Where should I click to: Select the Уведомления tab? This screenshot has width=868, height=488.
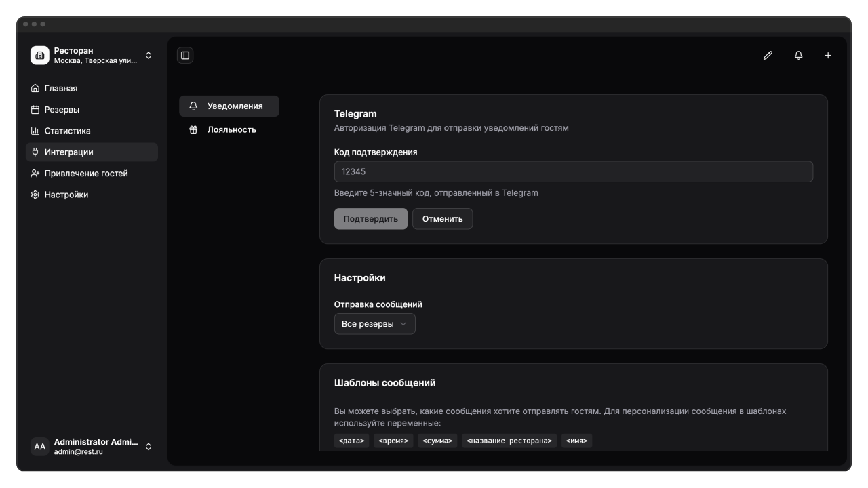pyautogui.click(x=234, y=106)
